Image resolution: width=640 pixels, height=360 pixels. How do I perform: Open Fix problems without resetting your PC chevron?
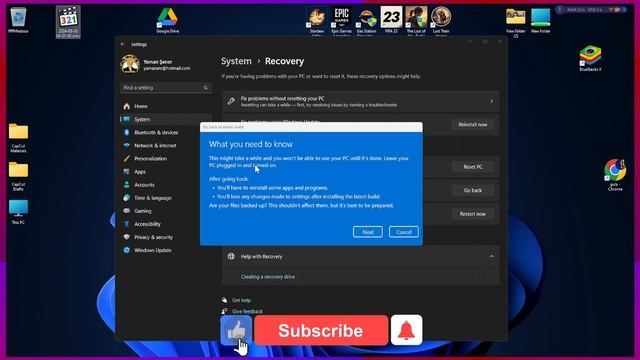coord(491,101)
